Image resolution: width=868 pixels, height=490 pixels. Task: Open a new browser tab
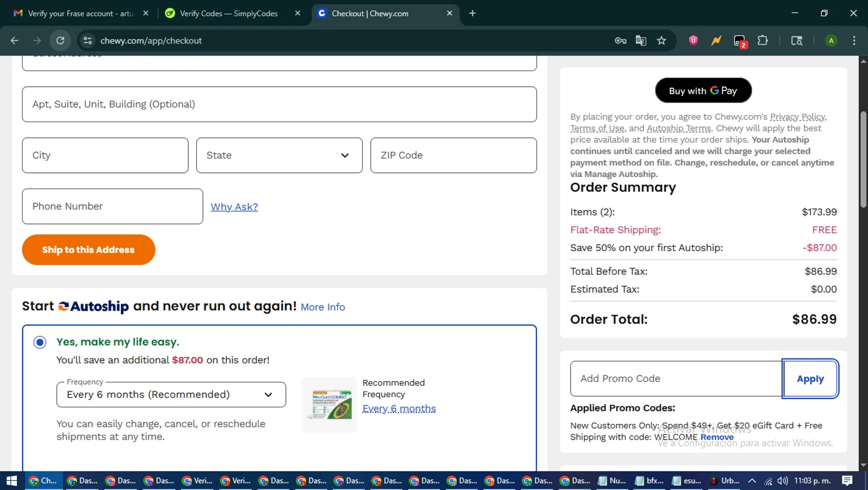coord(472,13)
